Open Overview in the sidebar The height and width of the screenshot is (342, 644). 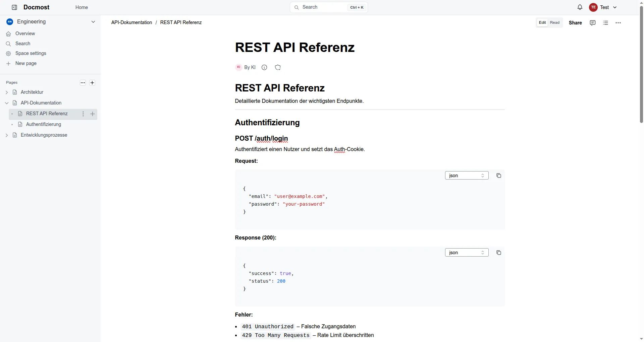(x=25, y=33)
